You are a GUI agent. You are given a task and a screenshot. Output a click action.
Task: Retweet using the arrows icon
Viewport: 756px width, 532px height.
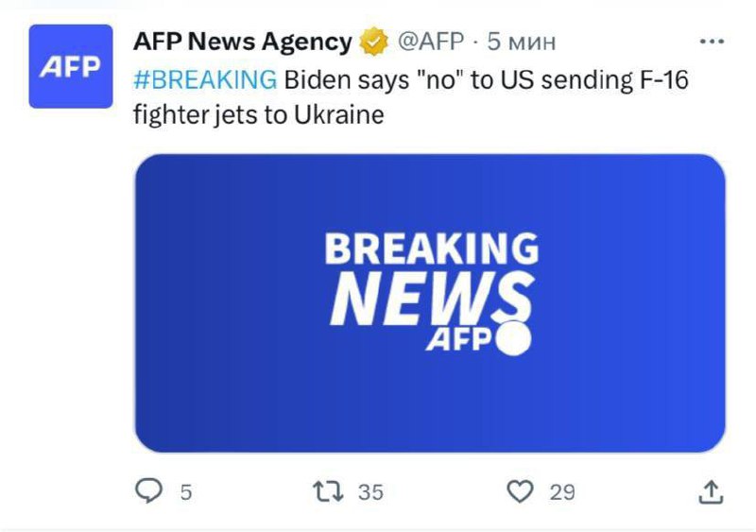(x=328, y=491)
